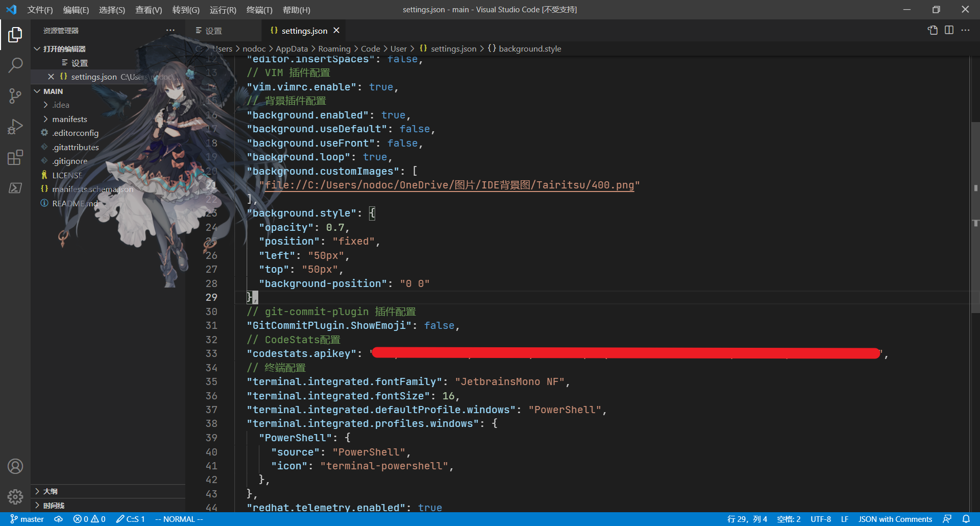Open the Source Control view
980x526 pixels.
click(x=15, y=96)
